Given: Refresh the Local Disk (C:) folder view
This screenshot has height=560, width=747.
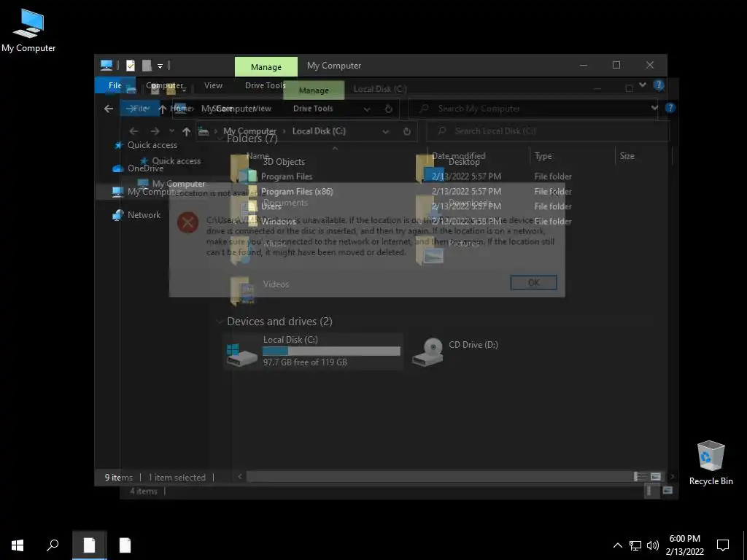Looking at the screenshot, I should 407,131.
